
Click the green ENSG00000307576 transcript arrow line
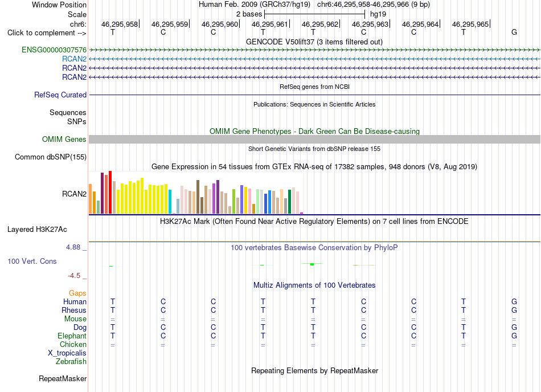[x=314, y=50]
